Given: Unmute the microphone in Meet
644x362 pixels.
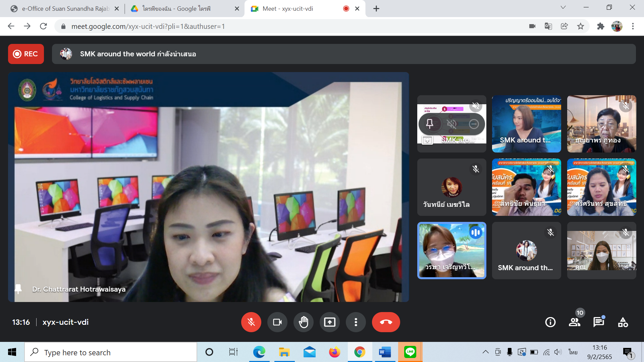Looking at the screenshot, I should pyautogui.click(x=251, y=322).
